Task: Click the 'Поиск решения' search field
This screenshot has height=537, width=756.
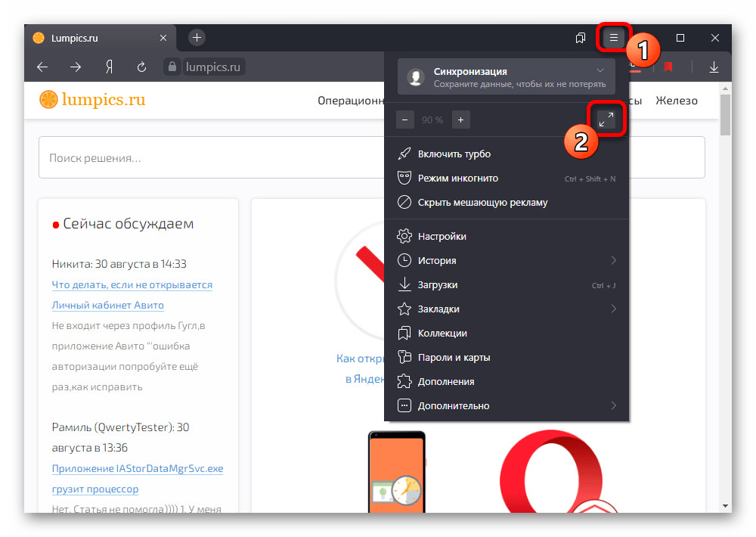Action: click(370, 158)
